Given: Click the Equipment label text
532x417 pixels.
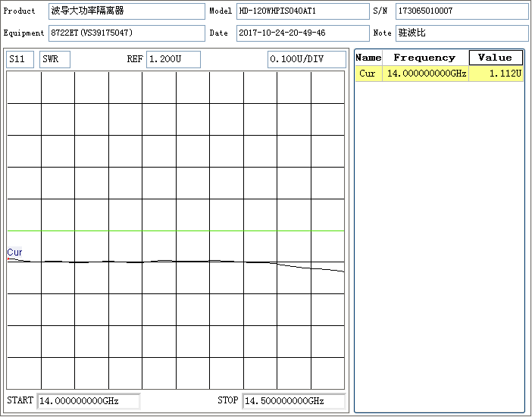Looking at the screenshot, I should pyautogui.click(x=23, y=33).
